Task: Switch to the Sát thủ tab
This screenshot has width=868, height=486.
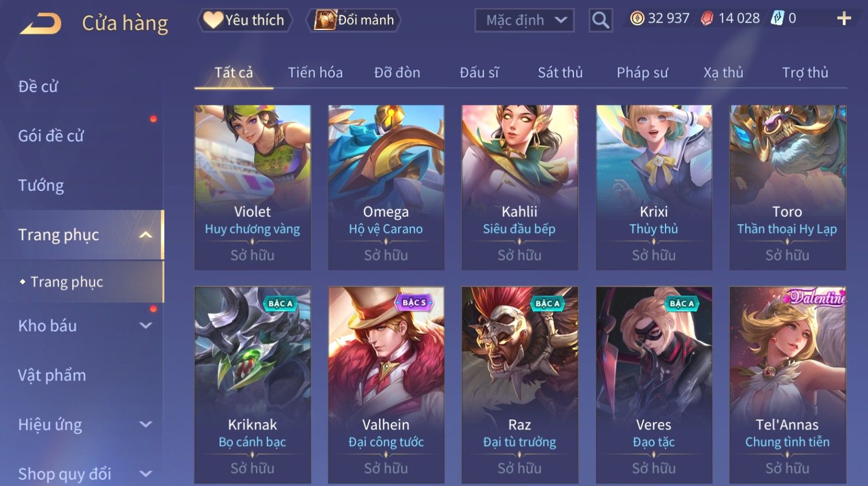Action: [x=560, y=73]
